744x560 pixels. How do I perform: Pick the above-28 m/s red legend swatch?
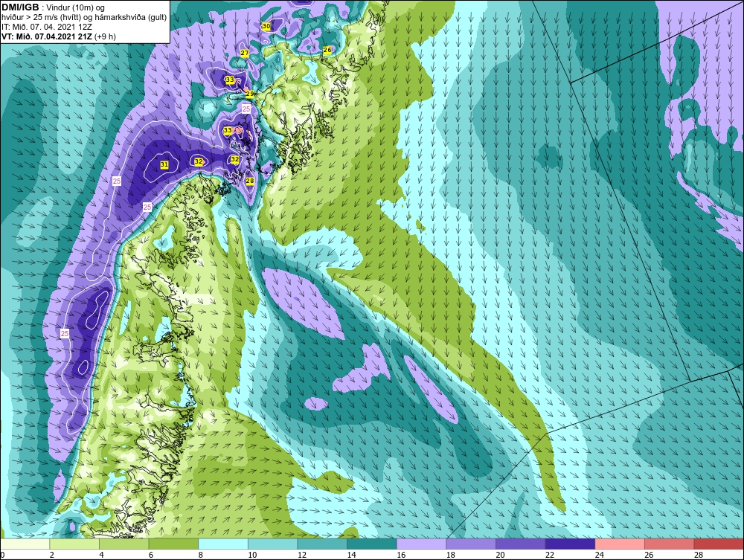point(719,544)
